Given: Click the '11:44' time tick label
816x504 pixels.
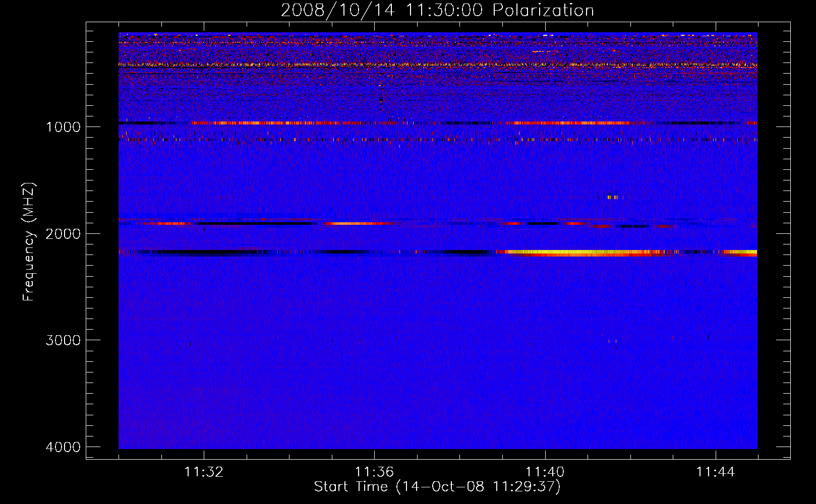Looking at the screenshot, I should pos(716,472).
